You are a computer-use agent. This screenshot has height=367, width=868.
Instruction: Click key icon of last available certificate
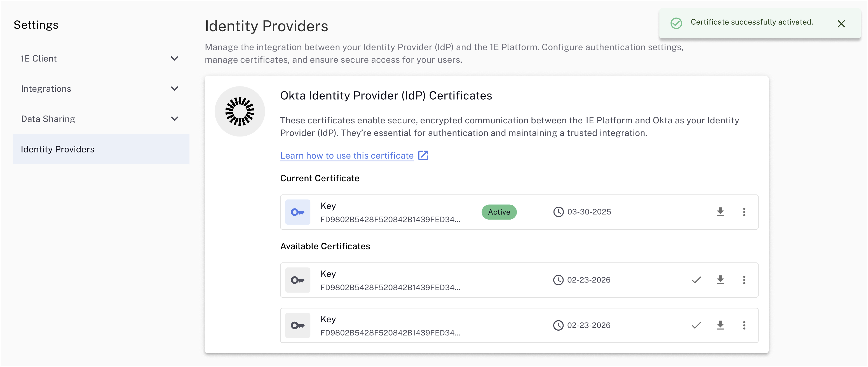pyautogui.click(x=297, y=325)
